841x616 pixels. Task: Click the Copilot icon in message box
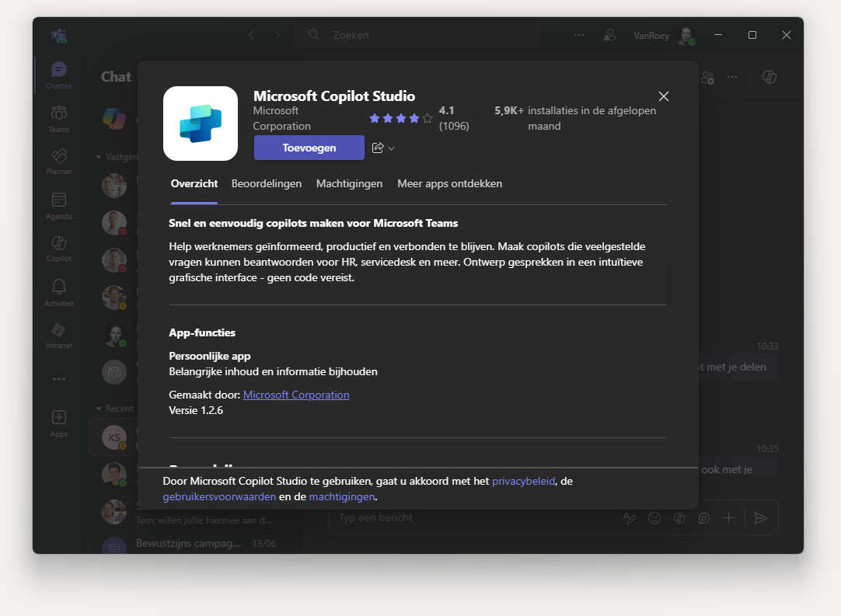[679, 518]
